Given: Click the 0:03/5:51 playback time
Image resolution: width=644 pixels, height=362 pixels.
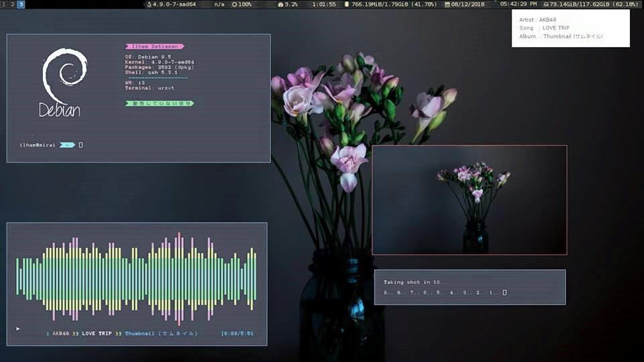Looking at the screenshot, I should click(237, 334).
